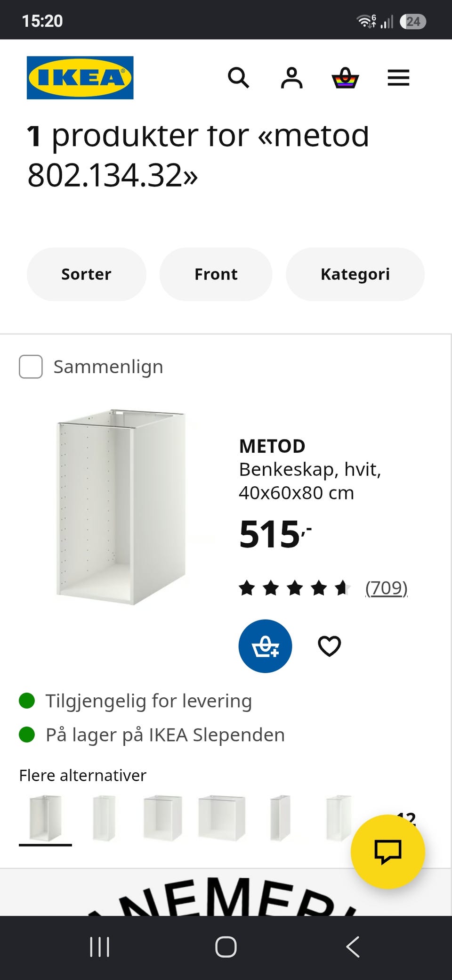Image resolution: width=452 pixels, height=980 pixels.
Task: Open the Front filter pill
Action: tap(216, 274)
